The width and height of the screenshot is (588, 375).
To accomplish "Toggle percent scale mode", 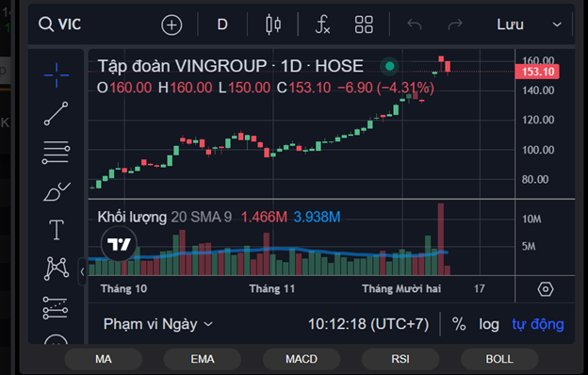I will 459,324.
